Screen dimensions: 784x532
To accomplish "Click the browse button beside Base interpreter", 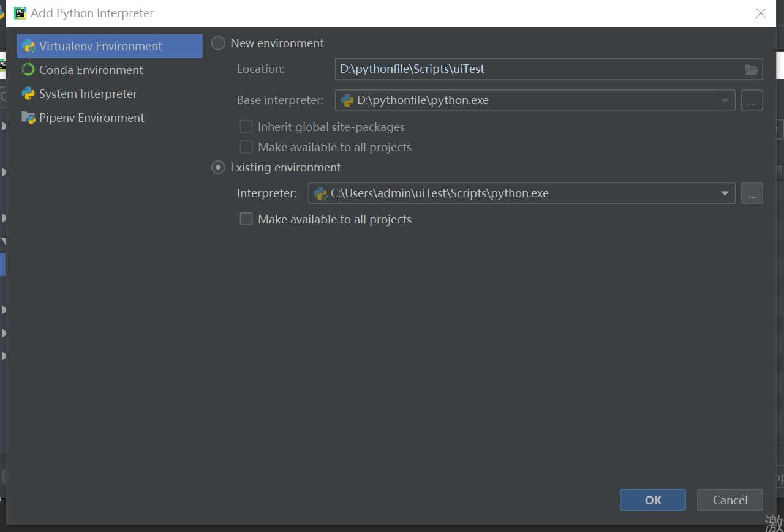I will pos(752,100).
